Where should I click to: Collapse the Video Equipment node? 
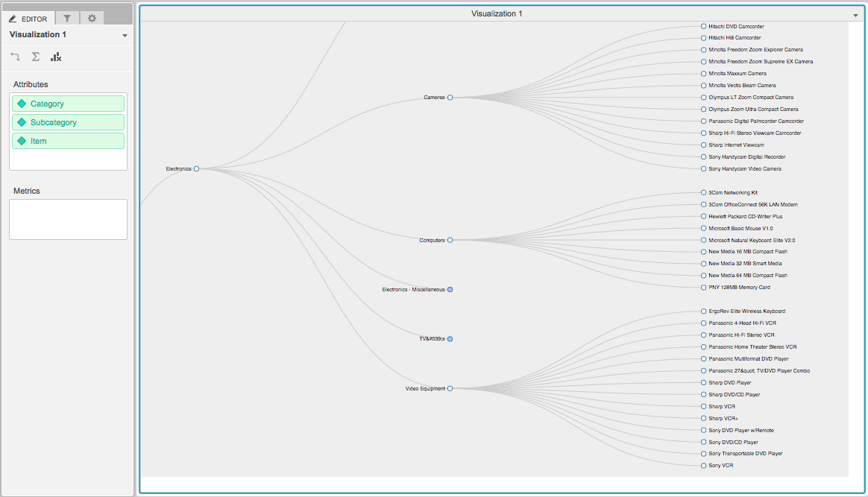tap(450, 389)
